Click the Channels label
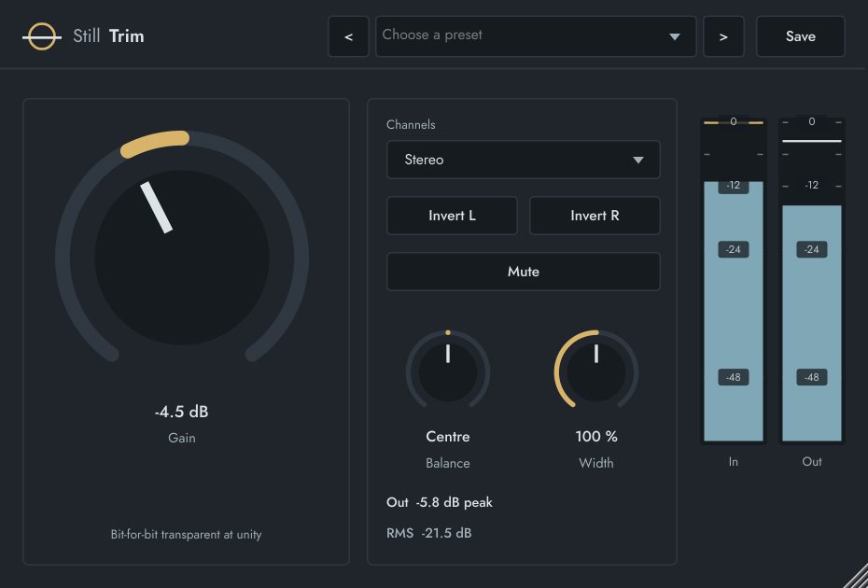 (x=411, y=124)
